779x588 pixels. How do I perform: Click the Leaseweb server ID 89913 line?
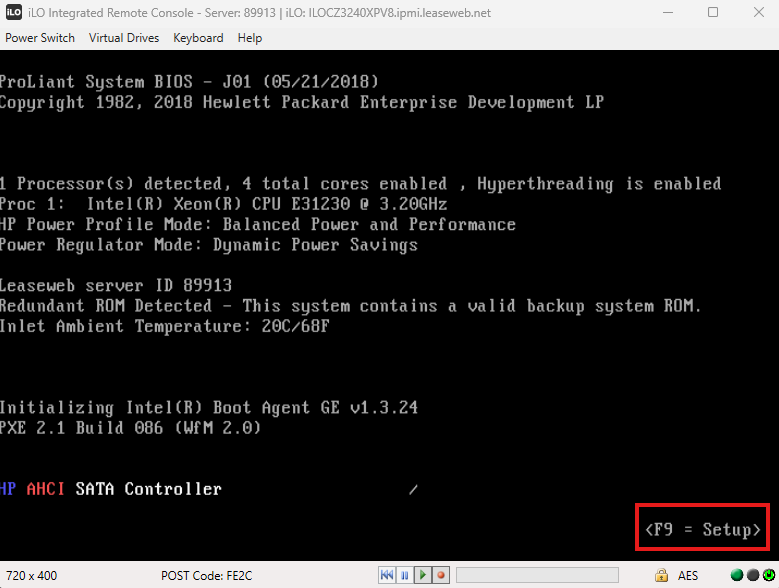[116, 286]
